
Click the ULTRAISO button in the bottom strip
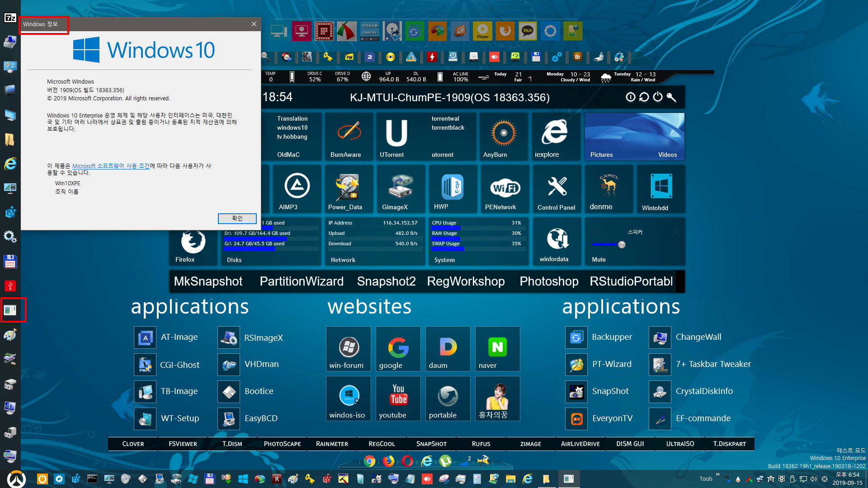point(680,444)
